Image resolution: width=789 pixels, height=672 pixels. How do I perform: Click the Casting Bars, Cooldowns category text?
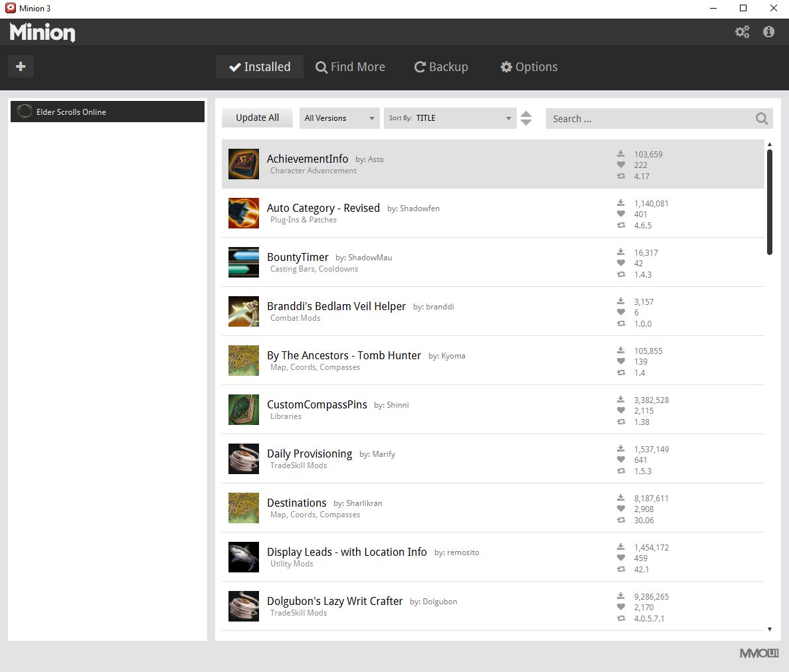(x=314, y=269)
